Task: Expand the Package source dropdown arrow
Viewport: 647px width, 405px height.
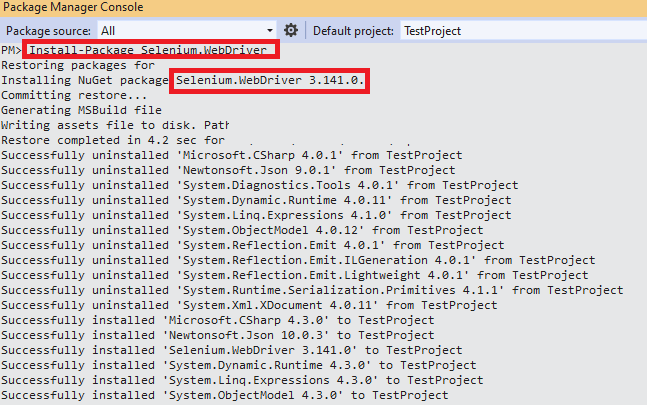Action: [x=270, y=31]
